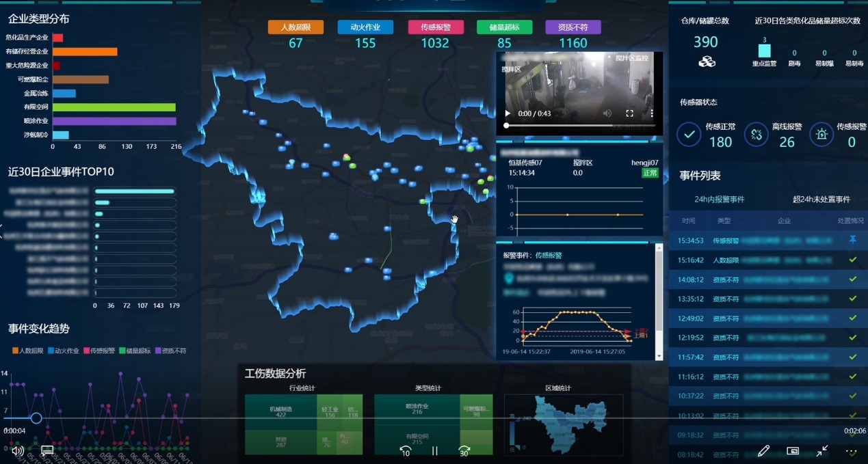The image size is (868, 464).
Task: Click the checkmark on 15:16:42 event row
Action: 852,260
